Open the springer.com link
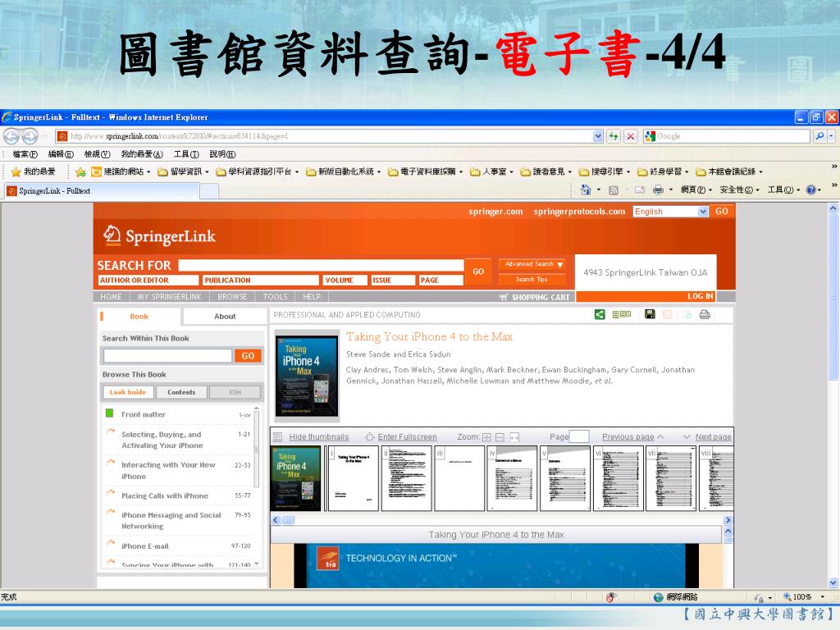840x630 pixels. [x=495, y=212]
